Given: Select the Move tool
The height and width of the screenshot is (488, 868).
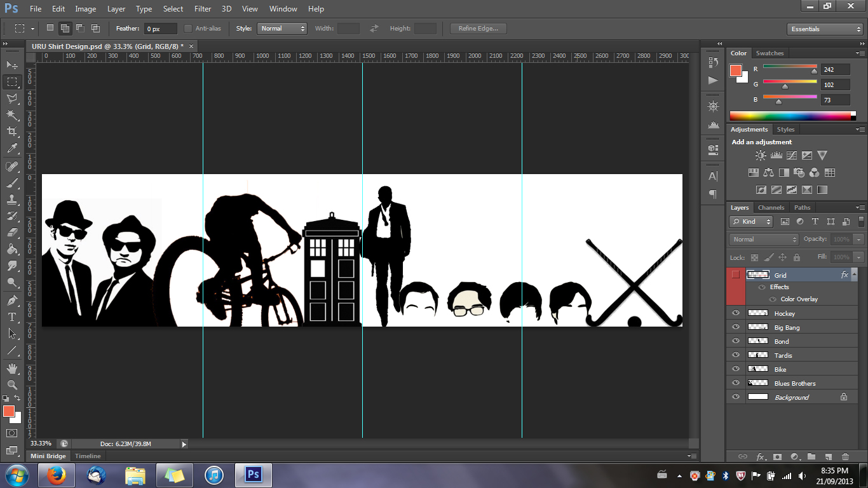Looking at the screenshot, I should (12, 65).
